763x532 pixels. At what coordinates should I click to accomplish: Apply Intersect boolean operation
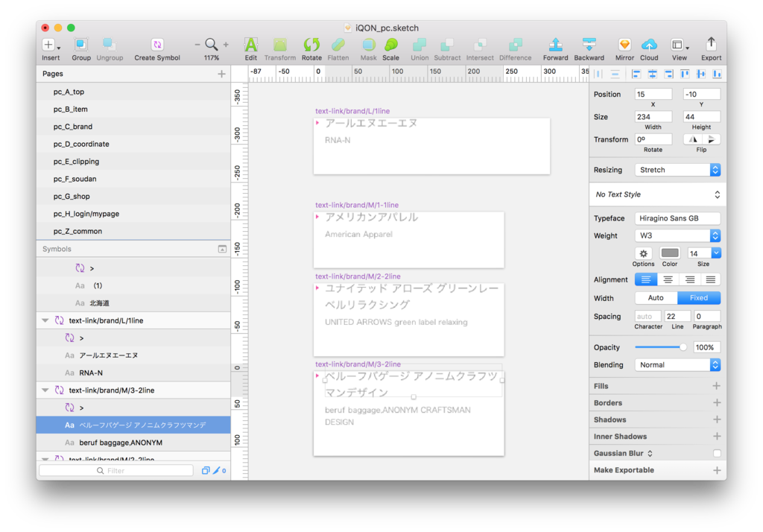tap(480, 45)
